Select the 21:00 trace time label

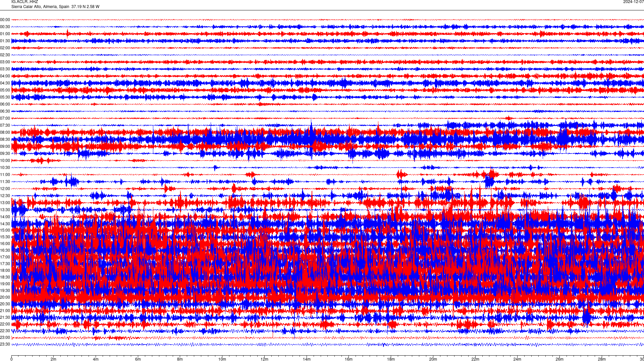coord(5,311)
